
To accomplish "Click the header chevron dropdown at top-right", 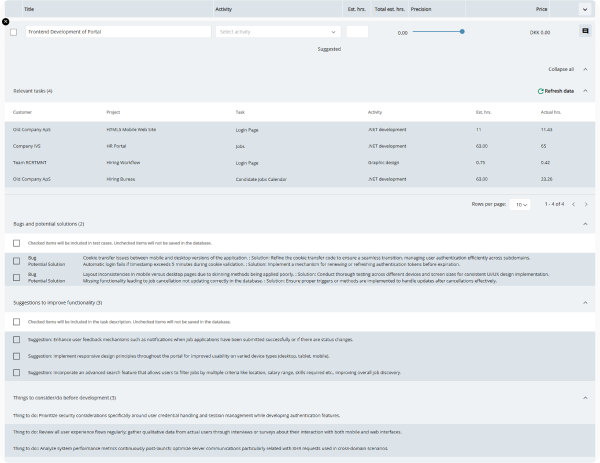I will click(x=585, y=8).
